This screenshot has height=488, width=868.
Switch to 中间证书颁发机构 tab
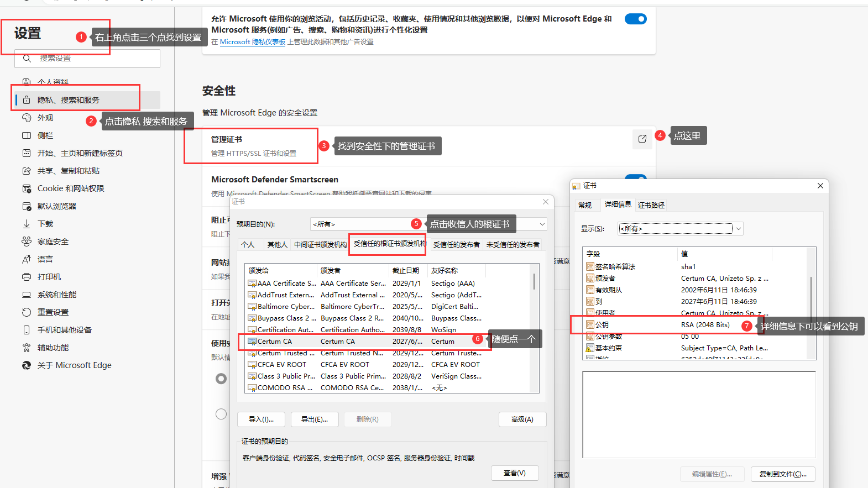point(321,244)
